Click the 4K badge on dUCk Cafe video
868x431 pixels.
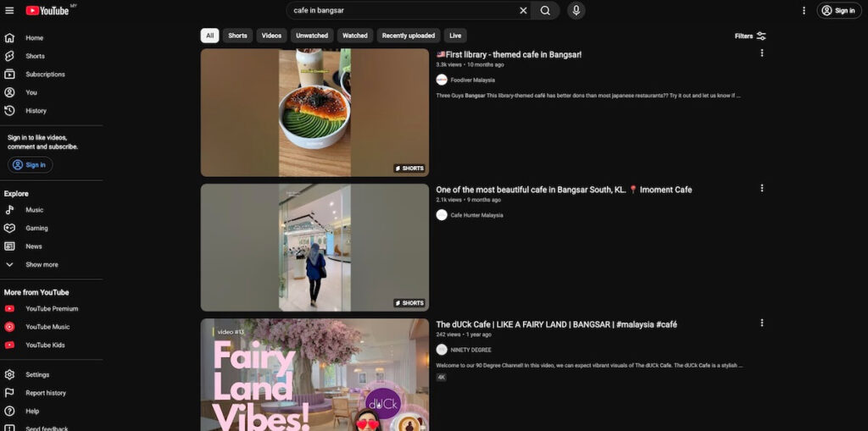pyautogui.click(x=441, y=378)
